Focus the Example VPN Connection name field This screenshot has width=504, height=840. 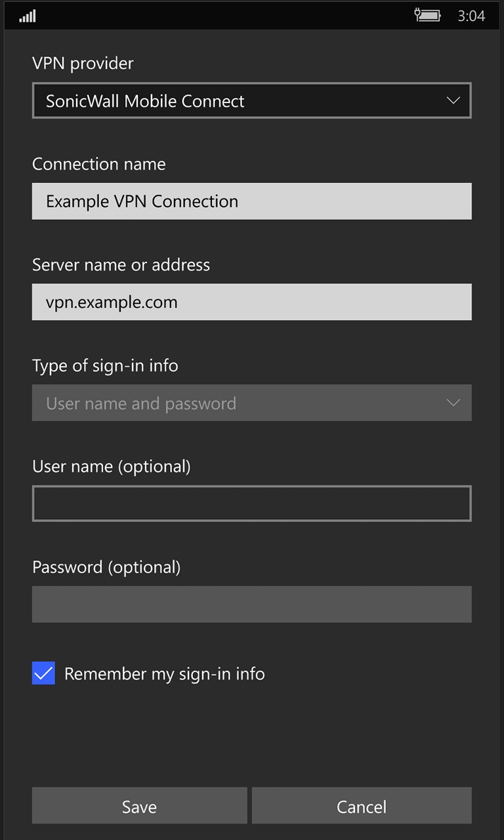point(251,201)
